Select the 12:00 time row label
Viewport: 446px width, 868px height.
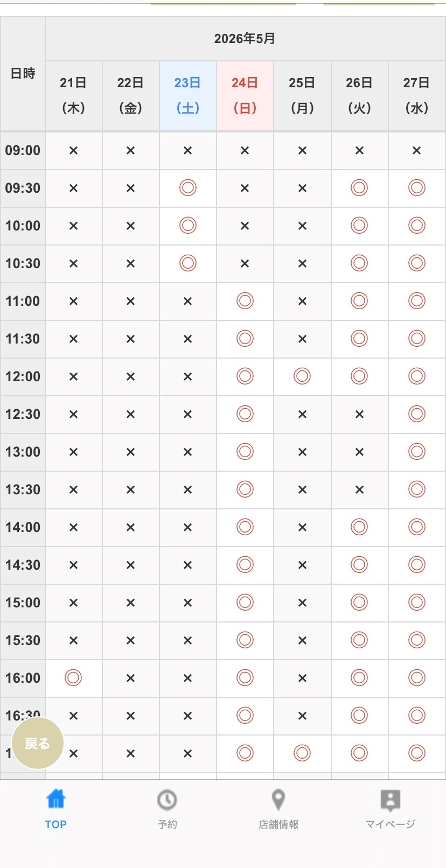(23, 376)
